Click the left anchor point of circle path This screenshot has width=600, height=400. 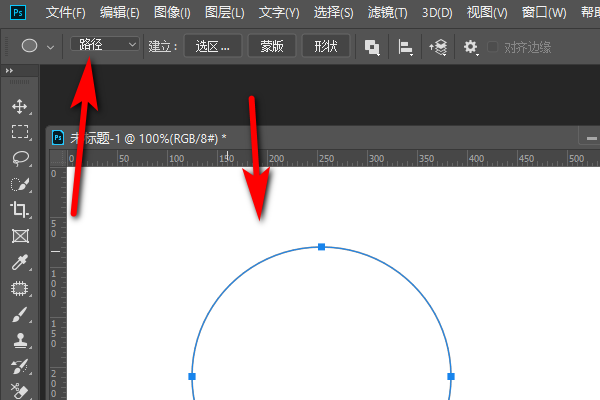coord(192,376)
